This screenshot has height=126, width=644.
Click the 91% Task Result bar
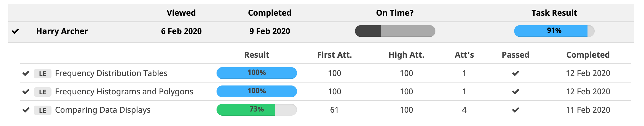point(554,31)
